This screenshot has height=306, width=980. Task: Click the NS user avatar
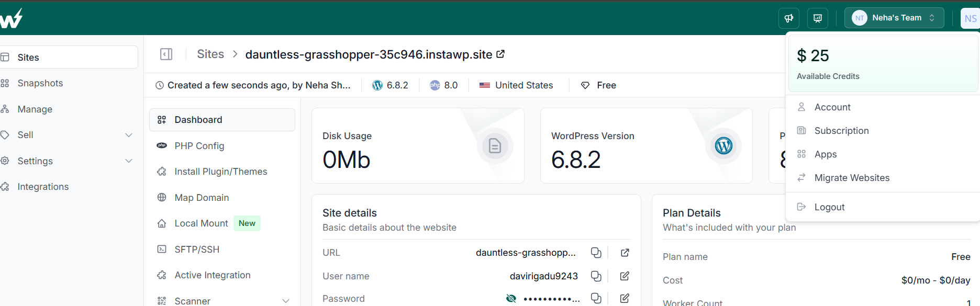click(x=970, y=18)
